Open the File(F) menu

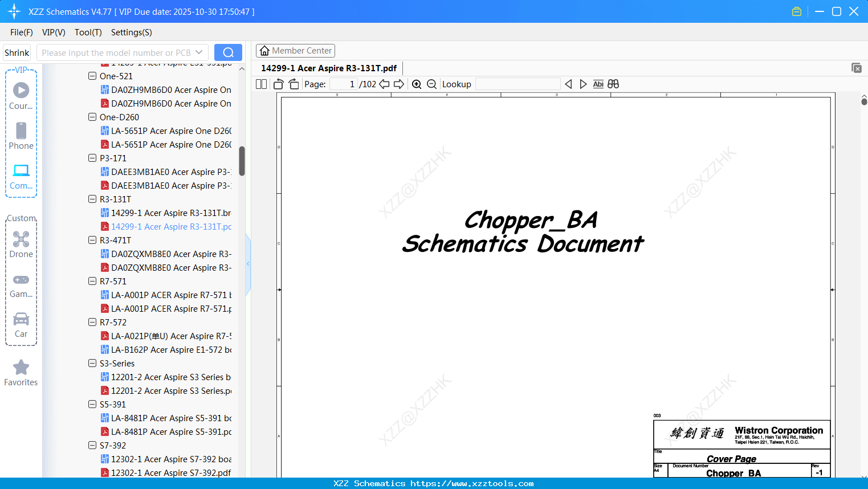22,32
